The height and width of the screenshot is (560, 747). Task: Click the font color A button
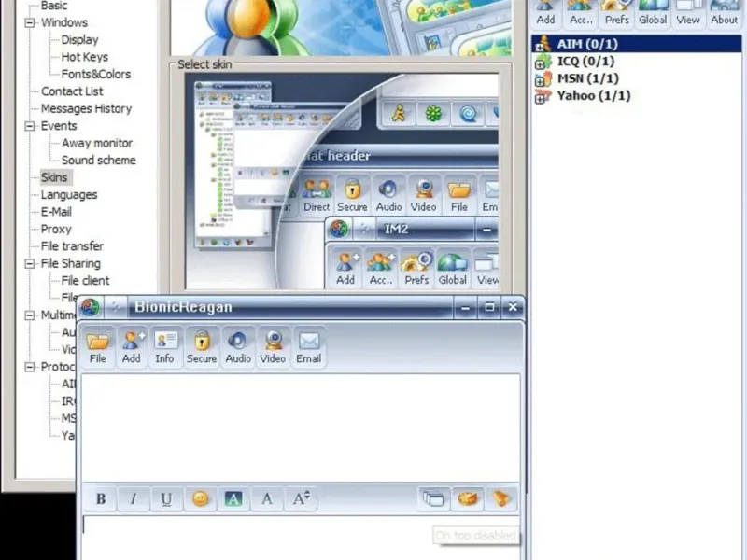(x=267, y=498)
